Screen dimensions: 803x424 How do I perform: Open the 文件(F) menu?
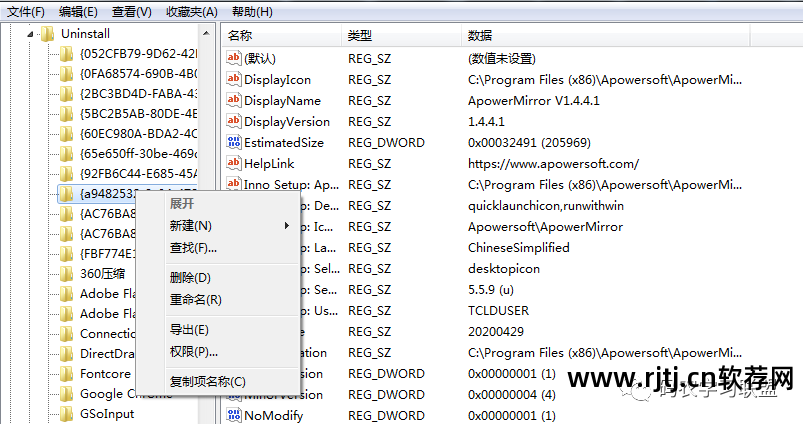(x=26, y=11)
